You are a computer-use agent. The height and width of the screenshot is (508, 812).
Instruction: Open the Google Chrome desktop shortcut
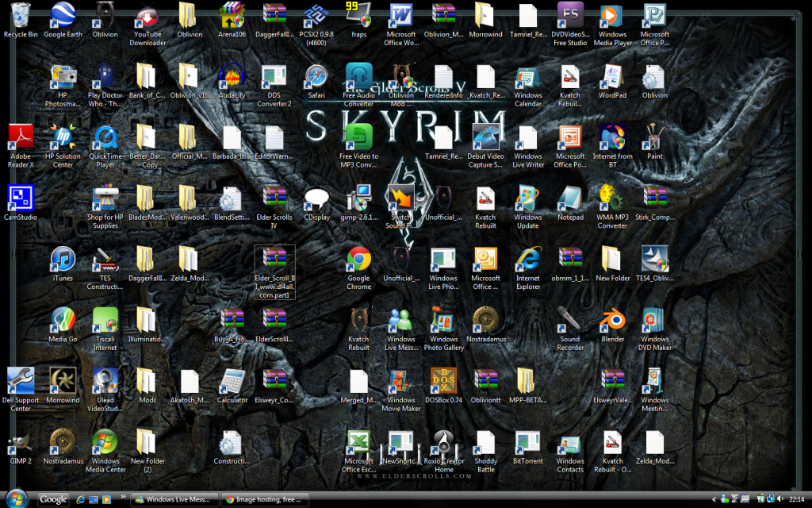(x=358, y=260)
